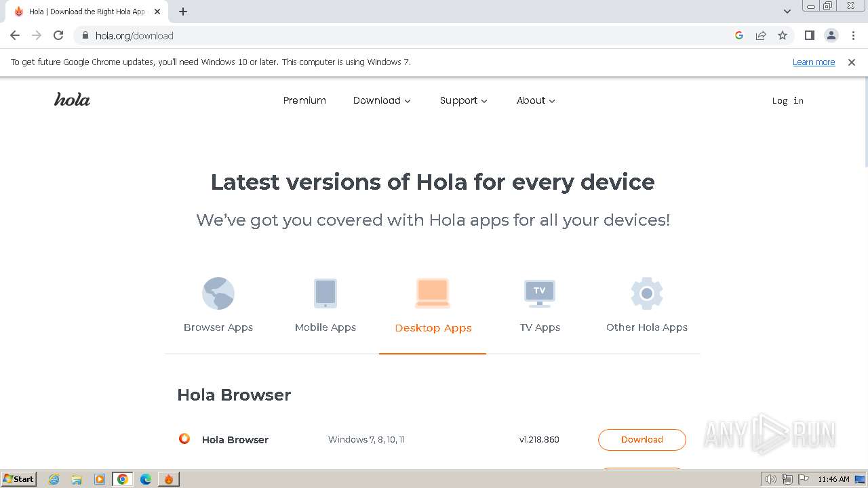The width and height of the screenshot is (868, 488).
Task: Click the Google icon in address bar
Action: pos(739,35)
